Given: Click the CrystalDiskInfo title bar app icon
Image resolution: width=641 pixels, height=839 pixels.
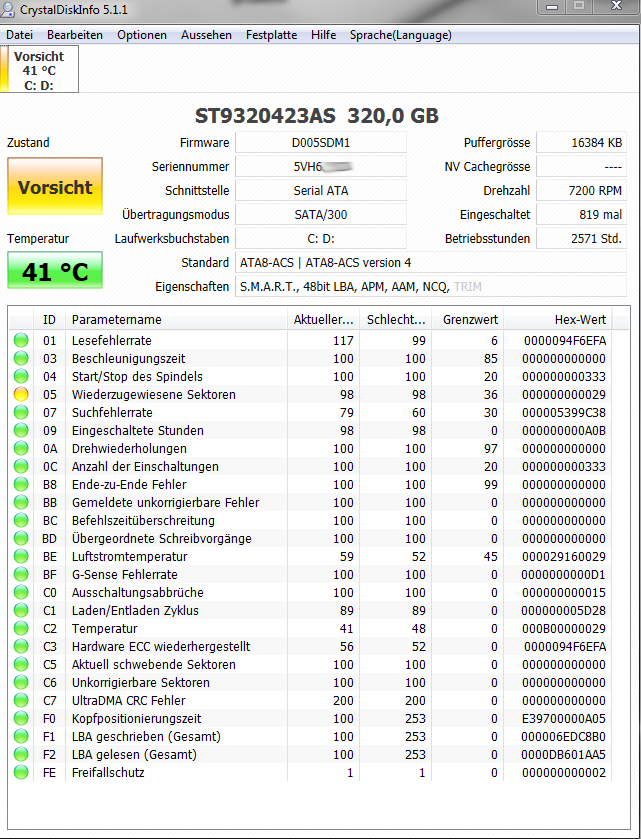Looking at the screenshot, I should click(11, 9).
